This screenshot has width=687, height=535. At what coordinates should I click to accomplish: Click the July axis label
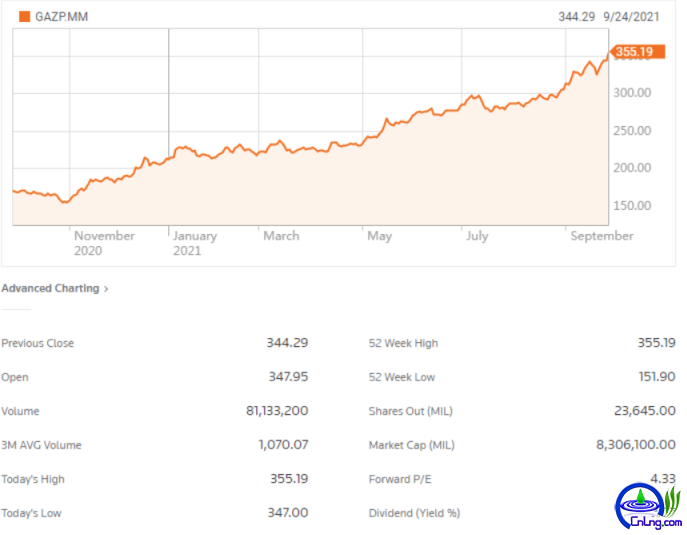(x=477, y=236)
